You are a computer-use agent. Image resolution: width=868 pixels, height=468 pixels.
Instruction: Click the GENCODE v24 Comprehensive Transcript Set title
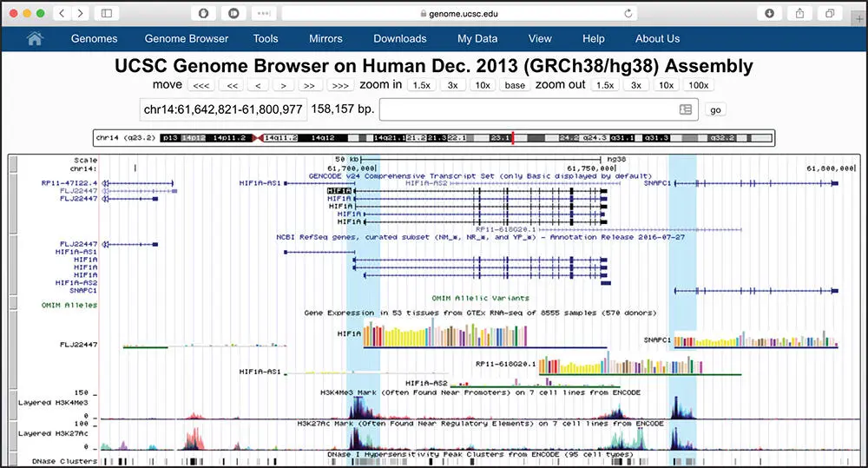point(480,176)
